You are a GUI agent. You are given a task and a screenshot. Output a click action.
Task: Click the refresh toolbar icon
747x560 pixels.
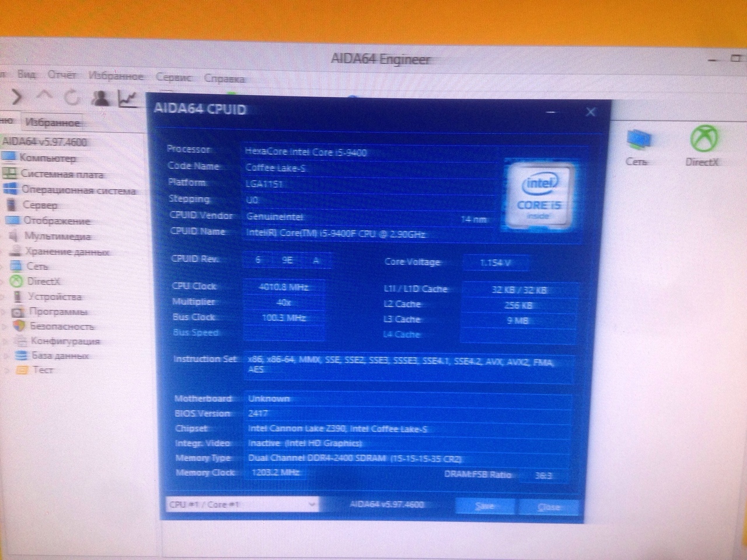click(72, 97)
